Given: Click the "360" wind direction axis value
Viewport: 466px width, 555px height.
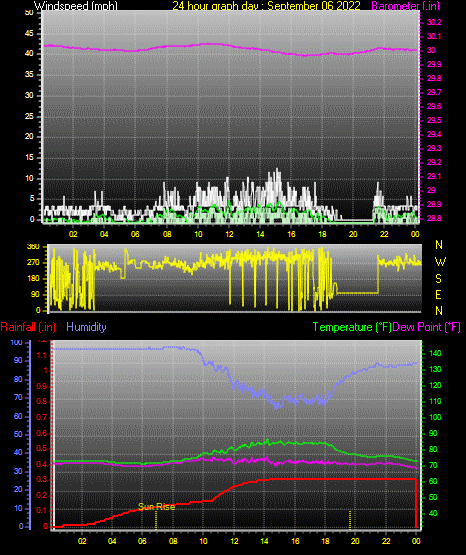Looking at the screenshot, I should pos(33,247).
